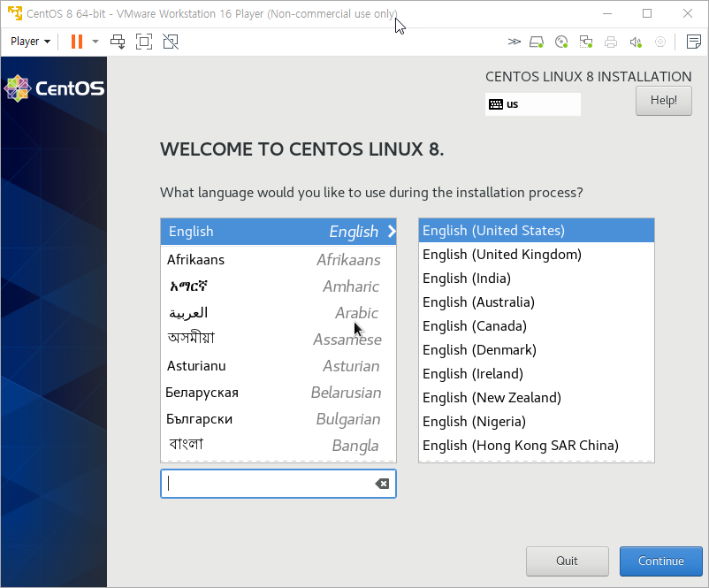
Task: Close the VMware Player window
Action: pyautogui.click(x=687, y=13)
